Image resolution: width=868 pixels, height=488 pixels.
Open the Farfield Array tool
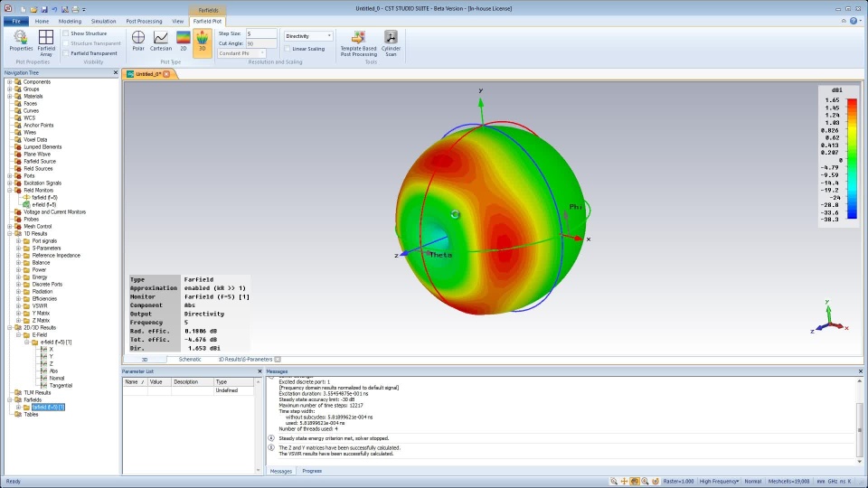46,43
